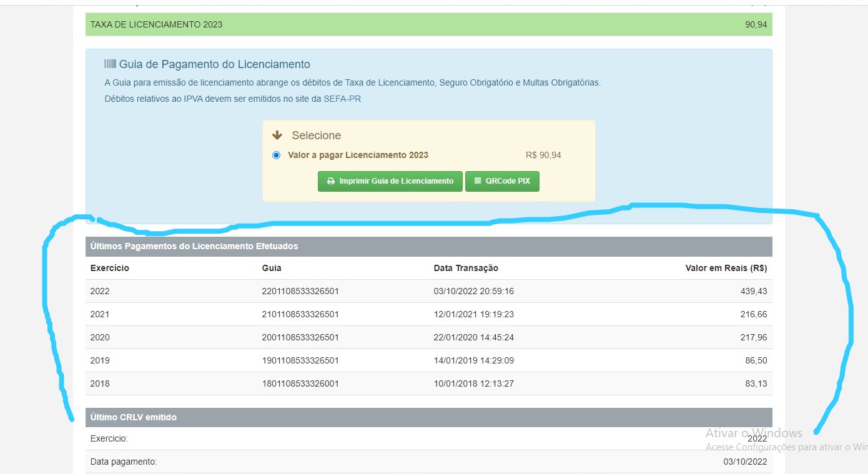Select Valor a pagar Licenciamento 2023 radio
The image size is (868, 474).
pyautogui.click(x=276, y=155)
